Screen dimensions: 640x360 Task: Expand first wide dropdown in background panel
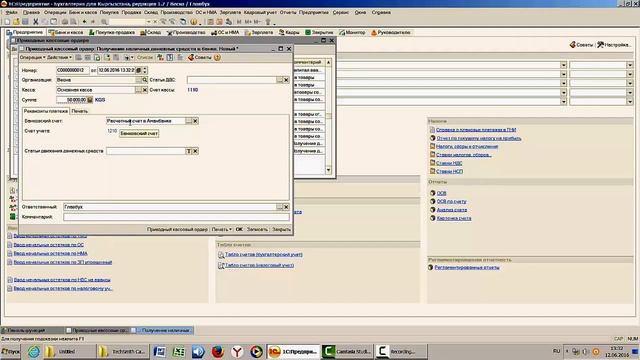(x=564, y=65)
